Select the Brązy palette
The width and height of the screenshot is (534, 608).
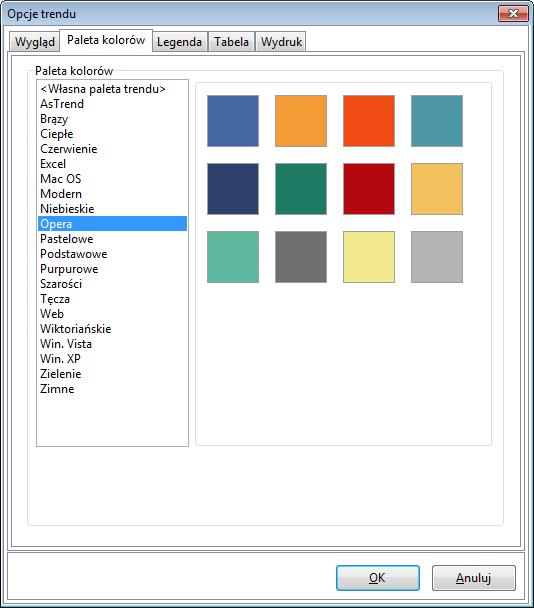coord(112,119)
